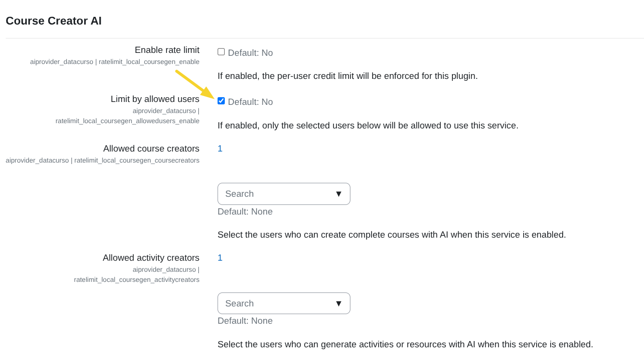Viewport: 644px width, 355px height.
Task: Click the ratelimit_local_coursegen_enable setting identifier
Action: (149, 62)
